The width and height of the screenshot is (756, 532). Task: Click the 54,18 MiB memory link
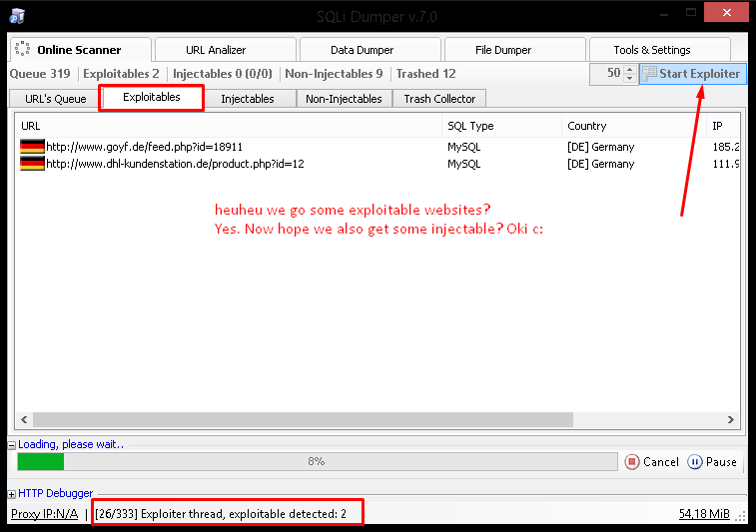704,514
